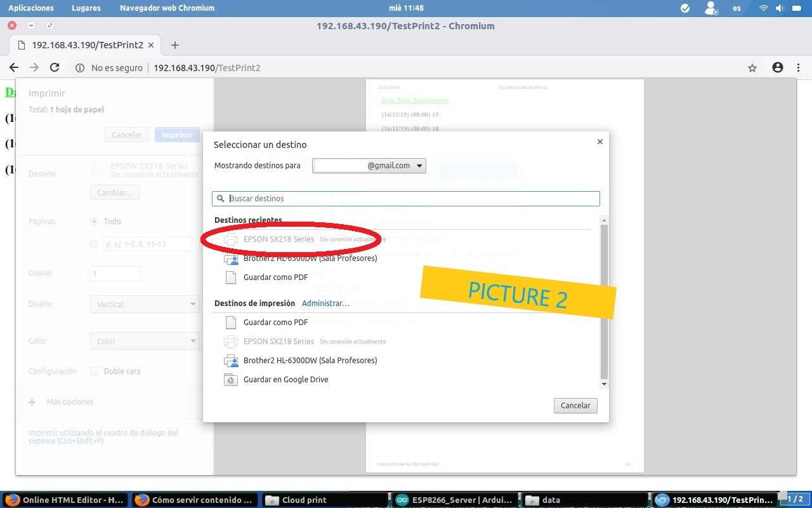
Task: Click the 'Cambiar...' destination button
Action: tap(115, 192)
